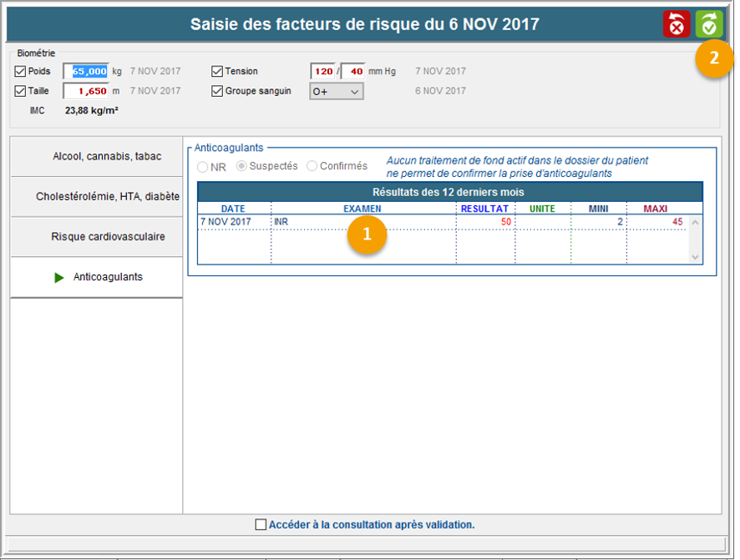Select the NR radio button
Image resolution: width=740 pixels, height=560 pixels.
coord(203,167)
